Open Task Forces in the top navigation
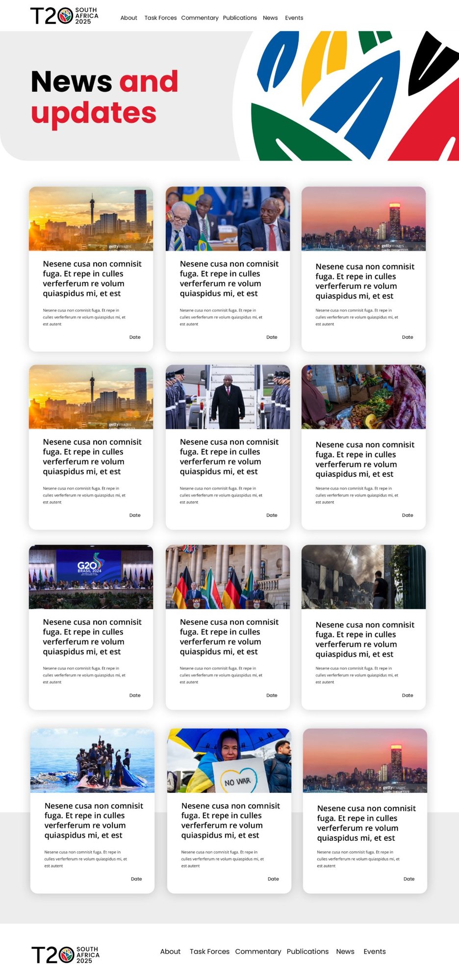 [x=160, y=18]
